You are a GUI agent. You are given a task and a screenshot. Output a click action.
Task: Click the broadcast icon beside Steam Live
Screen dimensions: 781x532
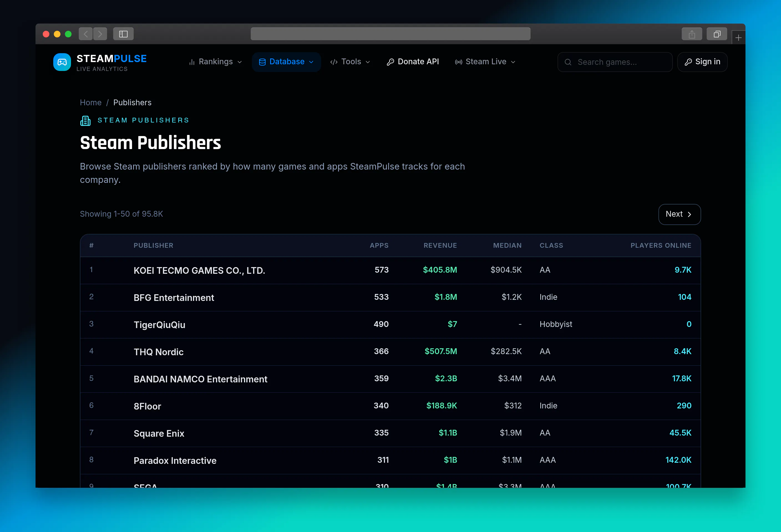tap(458, 62)
